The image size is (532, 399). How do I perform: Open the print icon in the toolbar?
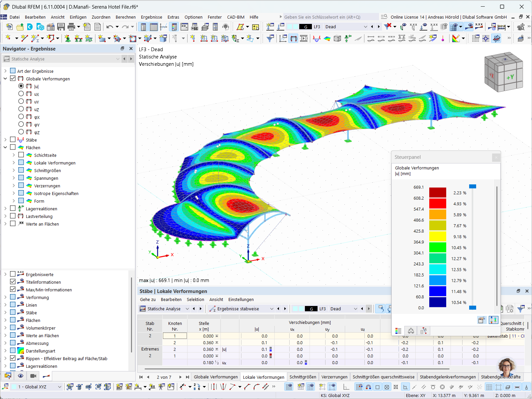pyautogui.click(x=71, y=27)
